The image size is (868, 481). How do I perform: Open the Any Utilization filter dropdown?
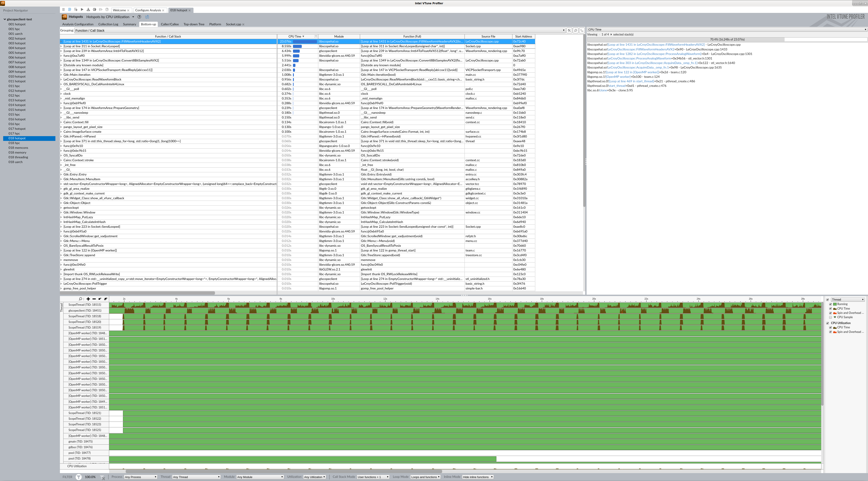tap(315, 477)
